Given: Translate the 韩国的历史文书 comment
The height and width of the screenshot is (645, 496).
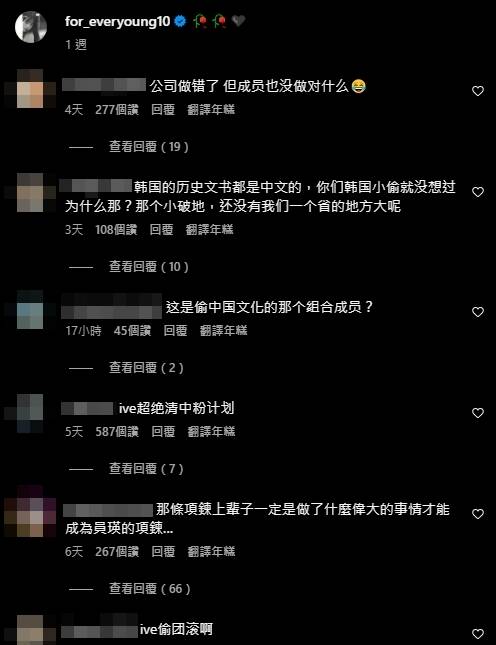Looking at the screenshot, I should [209, 230].
